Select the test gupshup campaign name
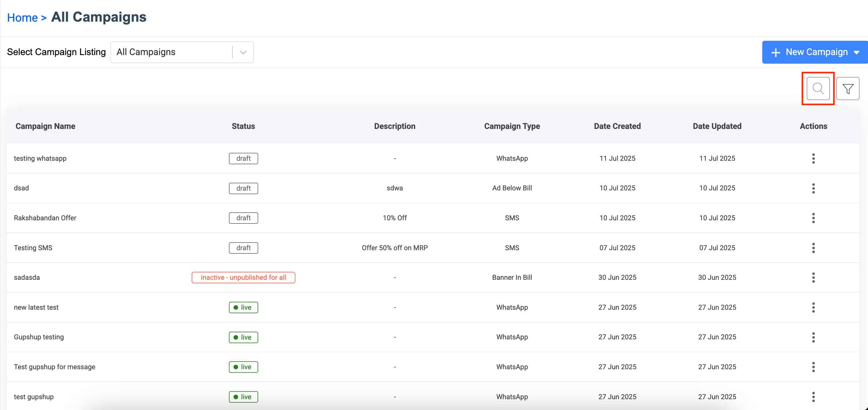Viewport: 868px width, 410px height. [x=34, y=397]
